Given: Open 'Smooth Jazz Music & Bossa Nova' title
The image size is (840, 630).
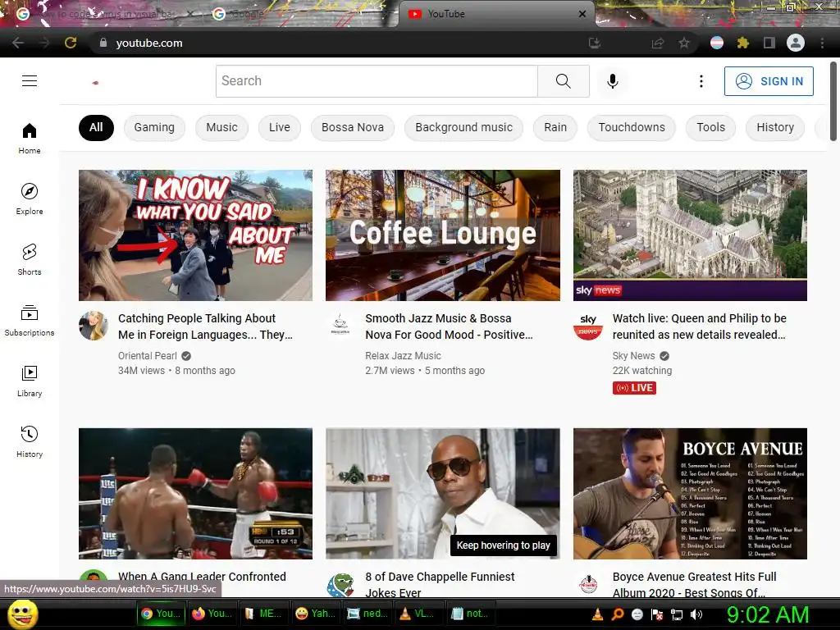Looking at the screenshot, I should click(x=449, y=326).
